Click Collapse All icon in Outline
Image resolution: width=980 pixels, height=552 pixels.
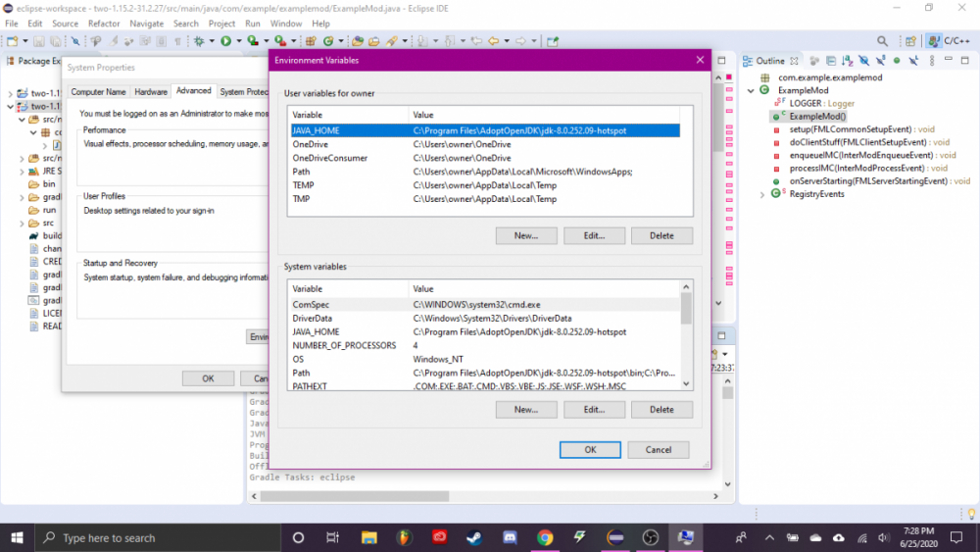click(x=831, y=61)
